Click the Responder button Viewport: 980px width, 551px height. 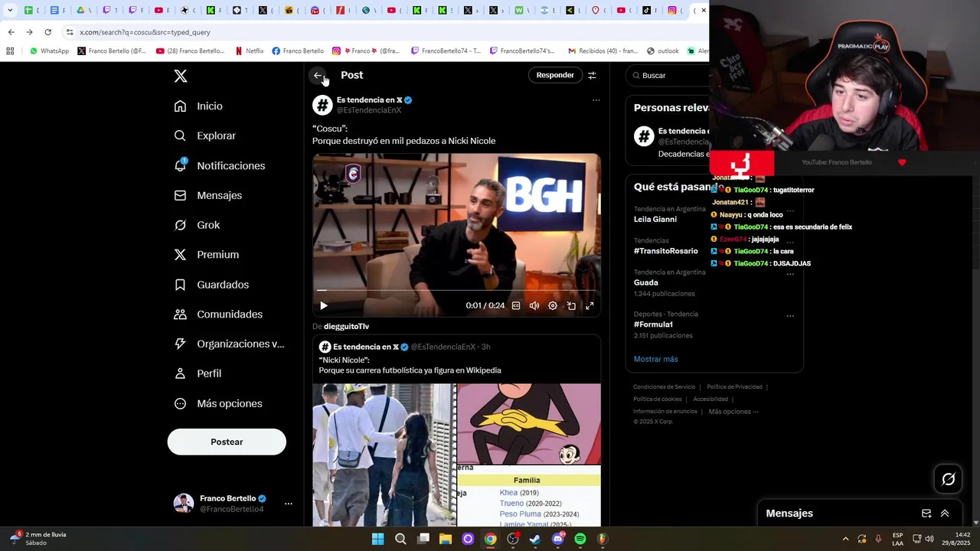click(x=555, y=75)
